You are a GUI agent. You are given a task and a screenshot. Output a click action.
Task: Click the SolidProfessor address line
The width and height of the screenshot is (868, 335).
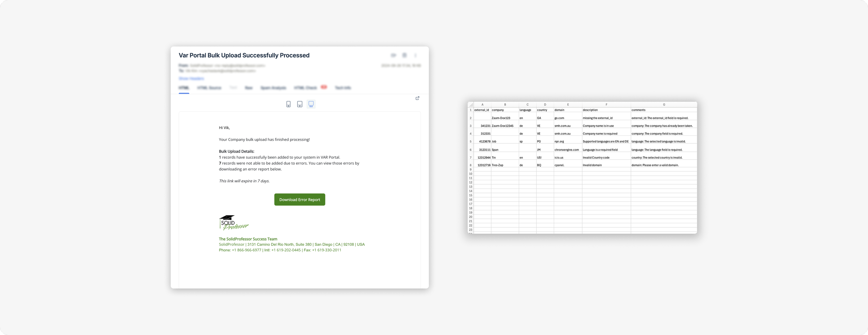pos(292,244)
